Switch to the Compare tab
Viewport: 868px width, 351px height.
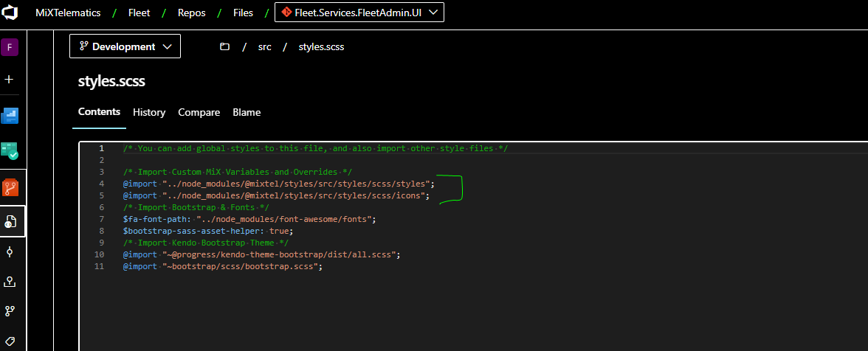(199, 112)
